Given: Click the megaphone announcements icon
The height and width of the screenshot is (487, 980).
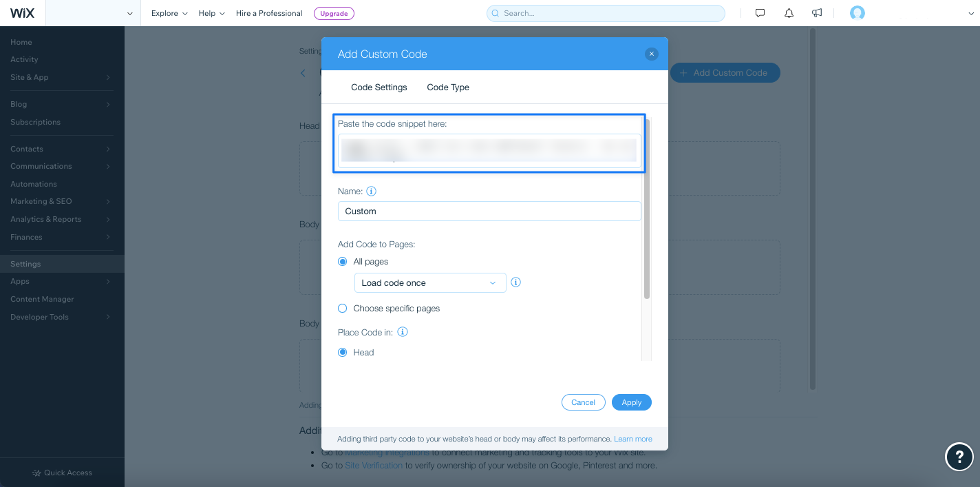Looking at the screenshot, I should tap(817, 13).
